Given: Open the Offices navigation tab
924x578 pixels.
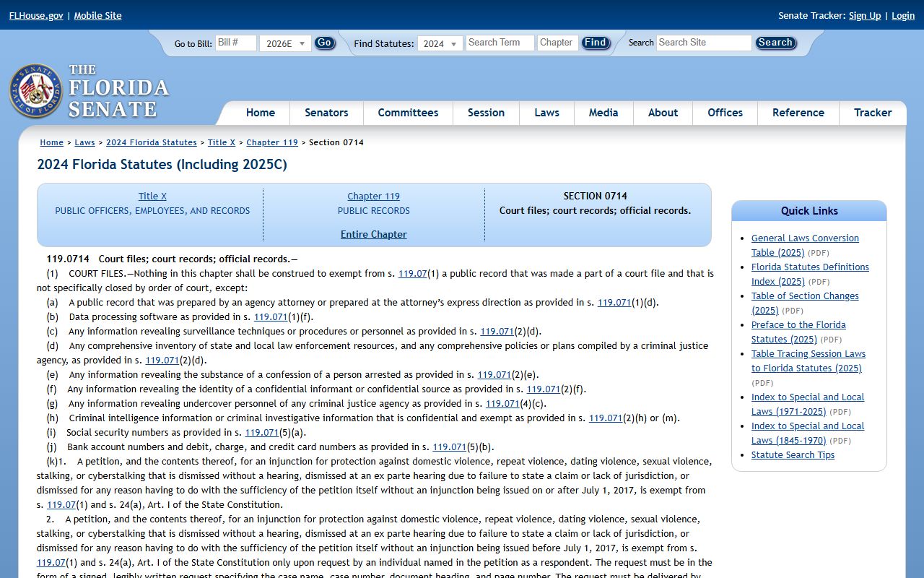Looking at the screenshot, I should (x=725, y=113).
